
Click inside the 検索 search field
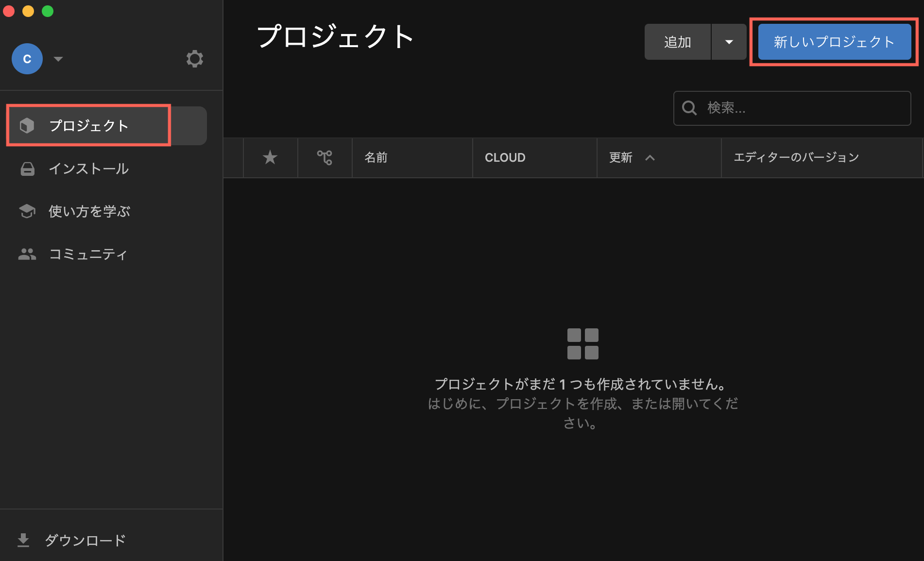pyautogui.click(x=777, y=108)
